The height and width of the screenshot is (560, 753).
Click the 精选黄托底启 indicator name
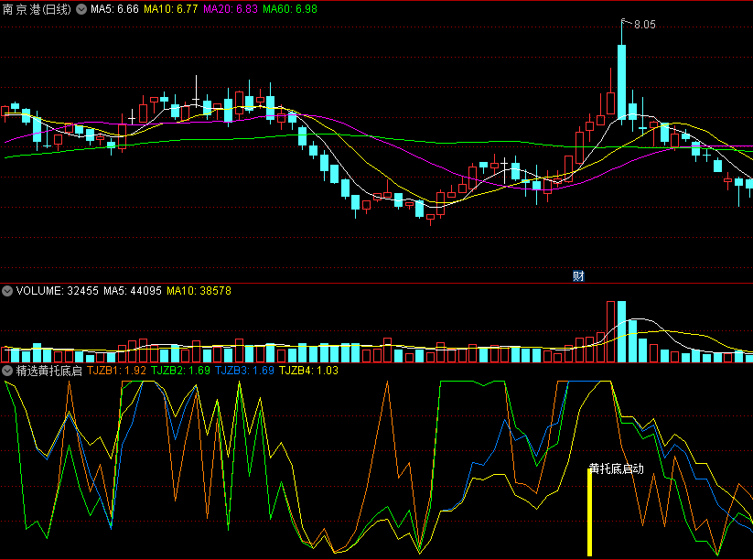coord(49,371)
